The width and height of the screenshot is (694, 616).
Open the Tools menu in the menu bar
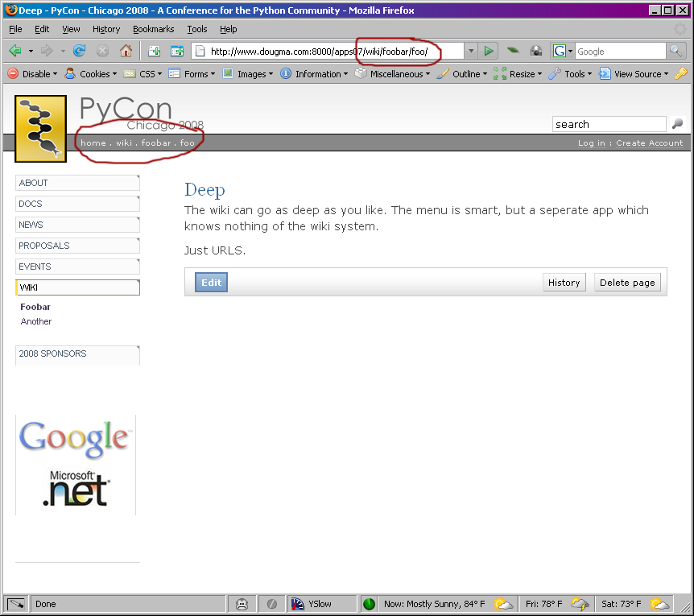[197, 29]
